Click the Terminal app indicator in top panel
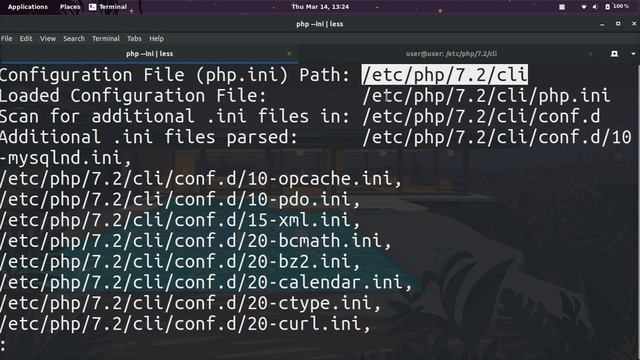Viewport: 640px width, 360px height. (x=108, y=7)
